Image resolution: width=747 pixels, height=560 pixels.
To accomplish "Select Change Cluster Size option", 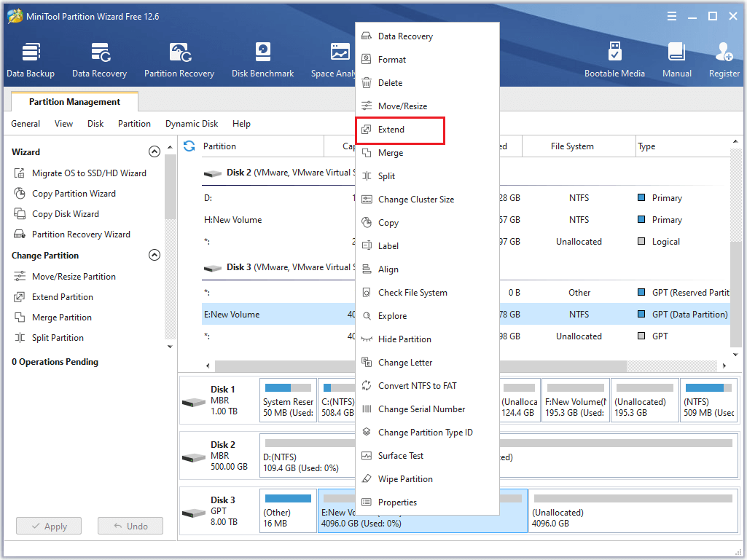I will (427, 200).
